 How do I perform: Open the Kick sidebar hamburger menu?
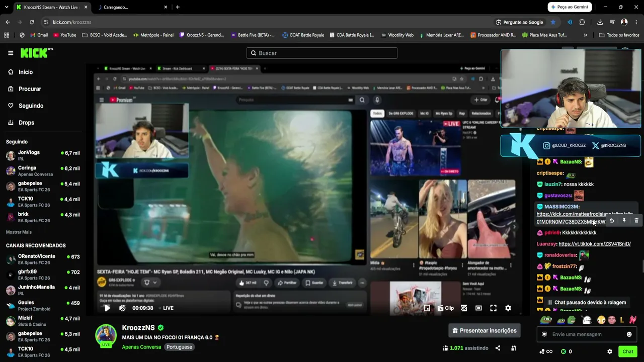[11, 53]
